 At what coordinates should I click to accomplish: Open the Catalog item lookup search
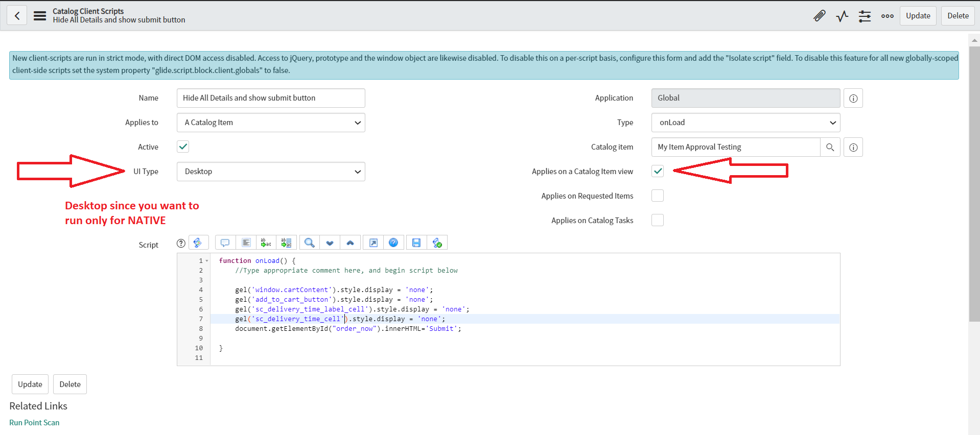coord(830,147)
